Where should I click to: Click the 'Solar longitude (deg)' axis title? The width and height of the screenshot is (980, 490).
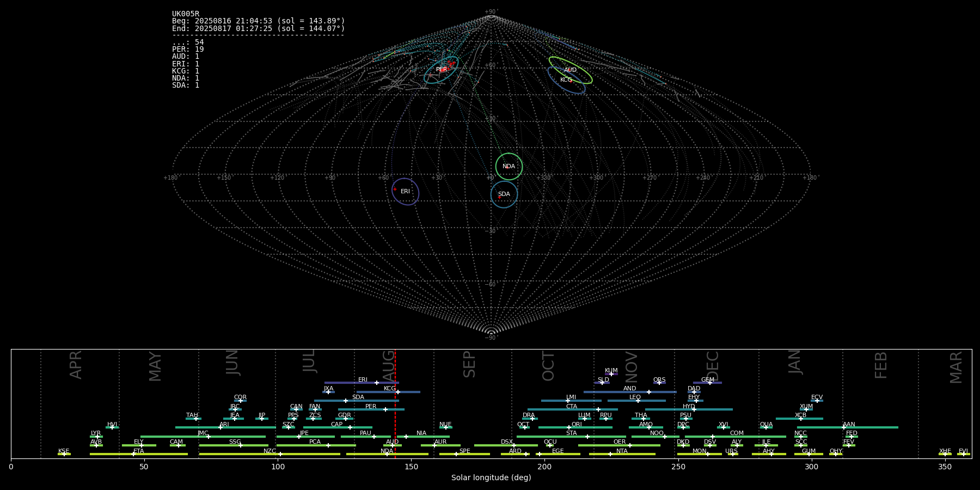point(491,477)
